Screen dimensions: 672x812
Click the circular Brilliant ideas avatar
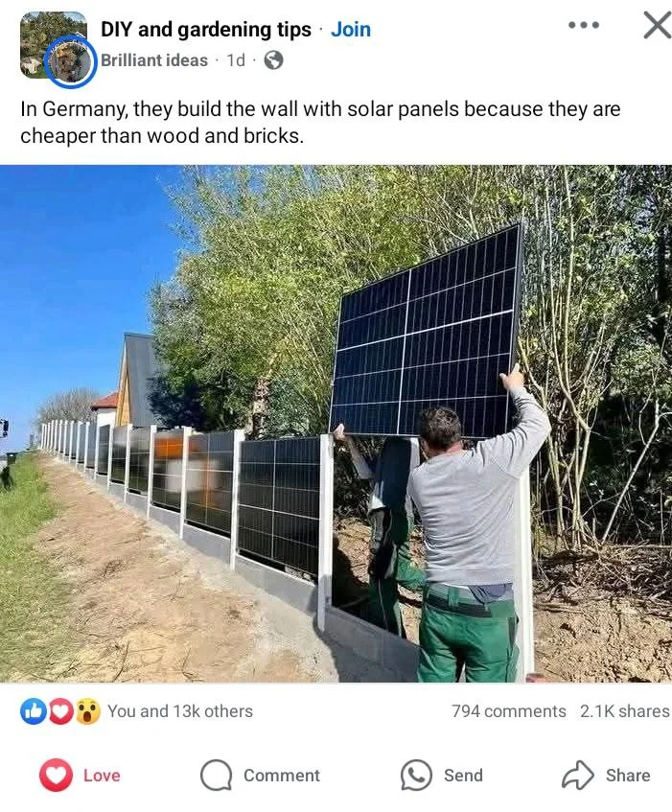click(70, 61)
